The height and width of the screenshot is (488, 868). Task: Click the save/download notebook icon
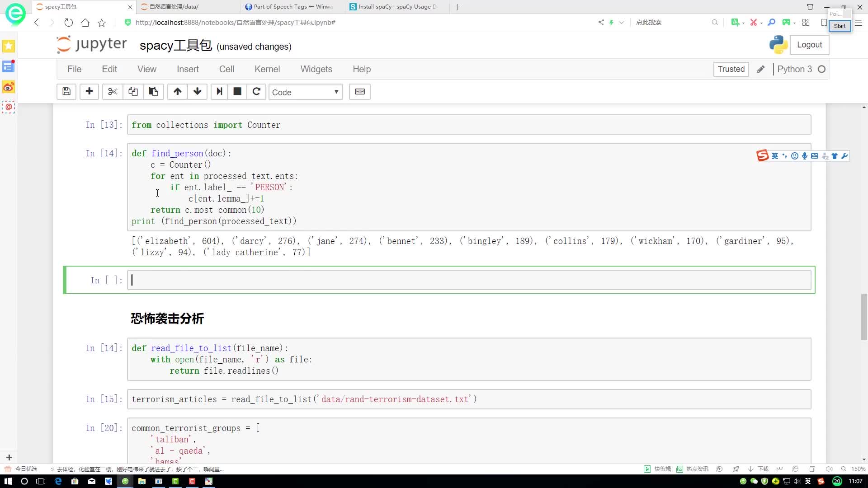click(66, 92)
